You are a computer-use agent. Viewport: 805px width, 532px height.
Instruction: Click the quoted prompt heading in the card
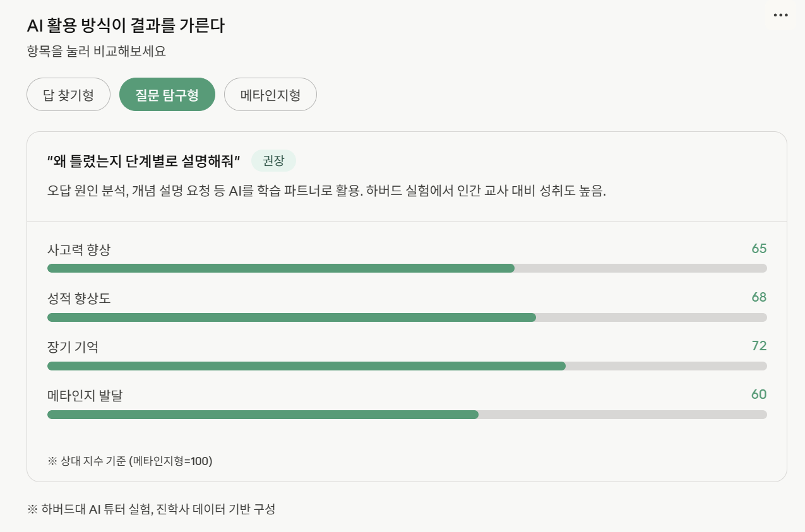(144, 161)
